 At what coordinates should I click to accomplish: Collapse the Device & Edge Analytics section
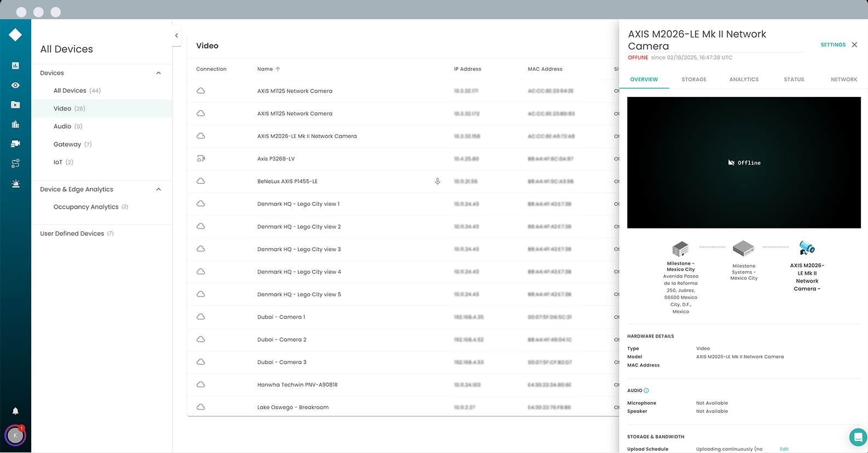[159, 190]
